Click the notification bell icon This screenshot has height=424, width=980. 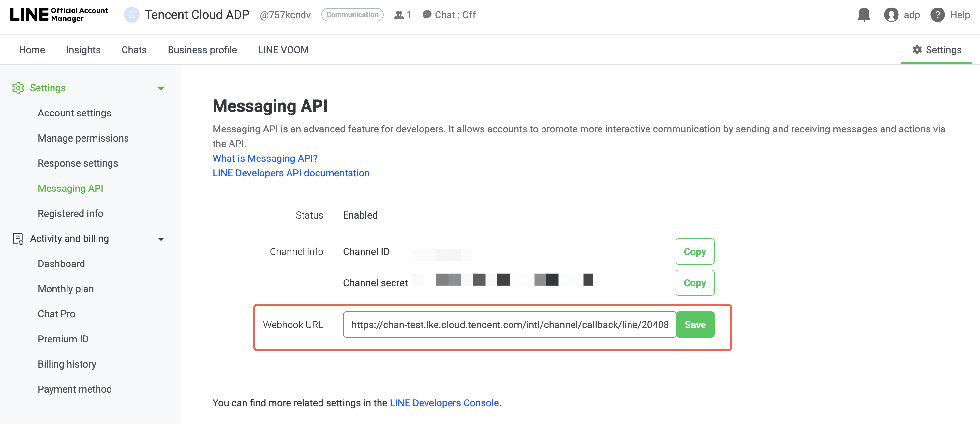[864, 15]
